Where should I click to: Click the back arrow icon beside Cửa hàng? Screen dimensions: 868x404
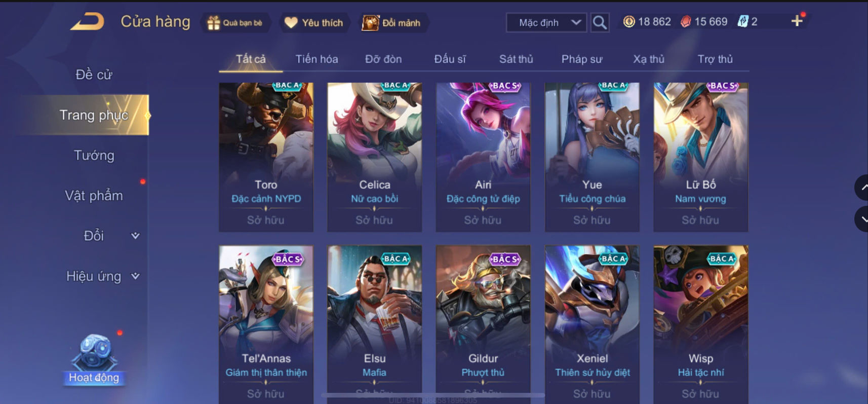tap(87, 22)
